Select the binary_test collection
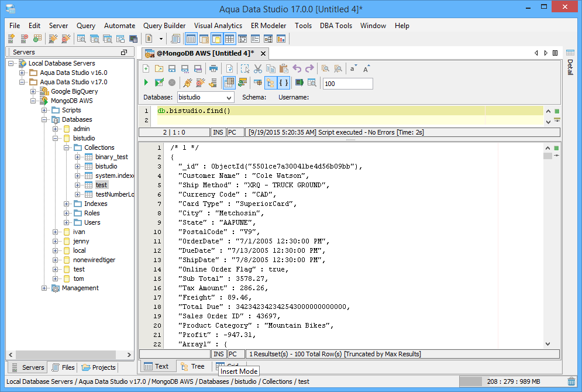The width and height of the screenshot is (582, 392). (111, 157)
